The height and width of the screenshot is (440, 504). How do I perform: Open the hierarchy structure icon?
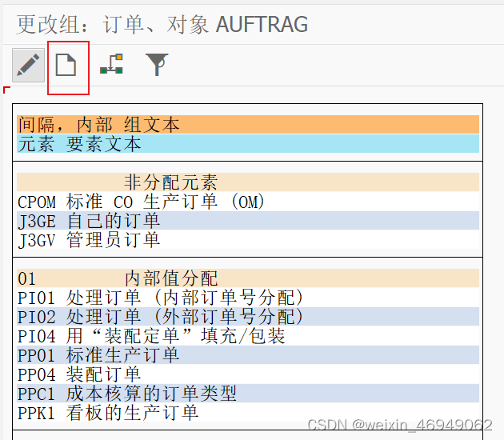pos(111,64)
